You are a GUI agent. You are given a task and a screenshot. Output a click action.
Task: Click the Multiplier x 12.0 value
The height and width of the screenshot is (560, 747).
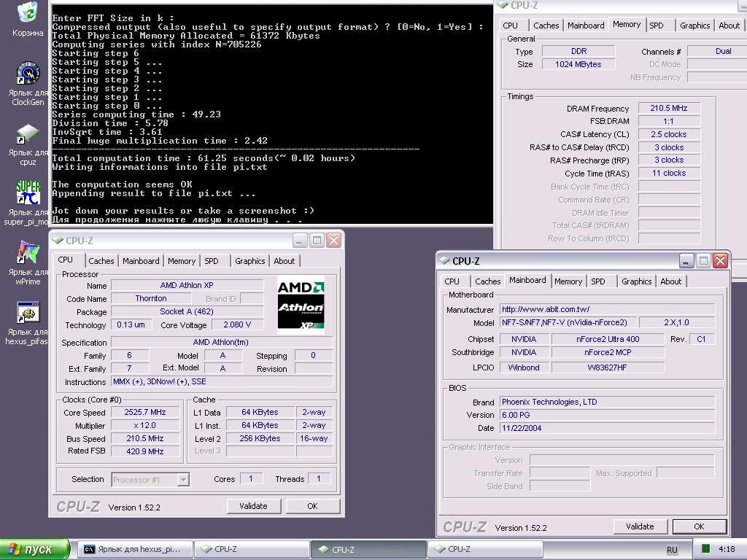tap(145, 425)
